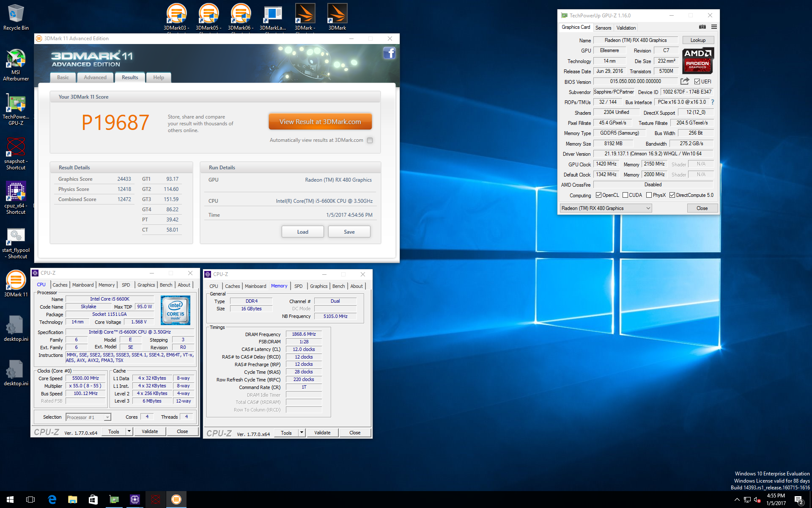Click Validate in the CPU-Z Memory window
812x508 pixels.
[322, 433]
